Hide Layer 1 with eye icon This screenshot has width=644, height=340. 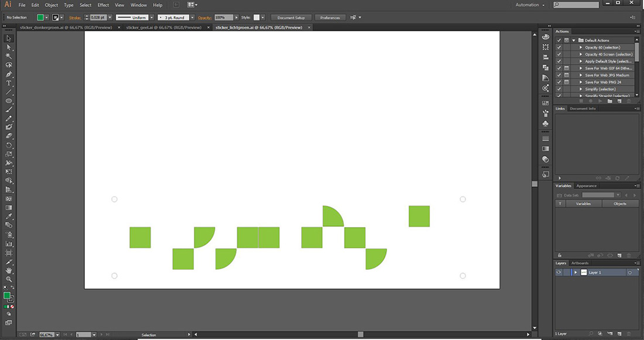[559, 272]
